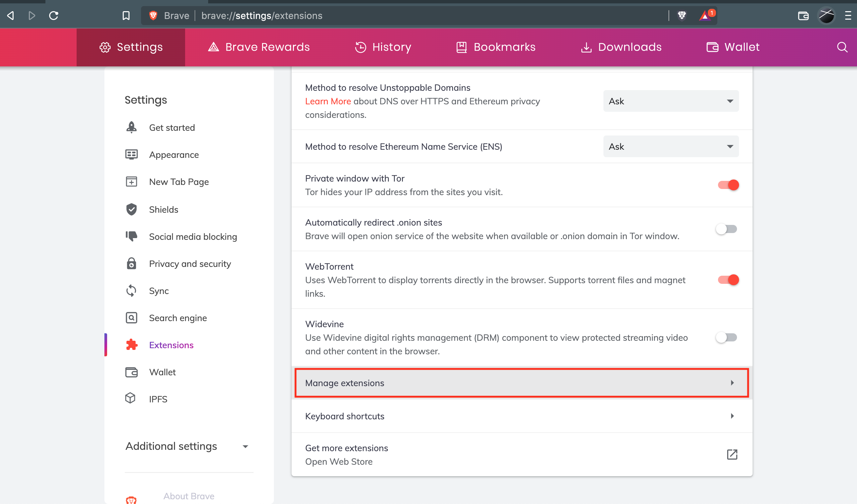Viewport: 857px width, 504px height.
Task: Open the Bookmarks tab
Action: pos(496,47)
